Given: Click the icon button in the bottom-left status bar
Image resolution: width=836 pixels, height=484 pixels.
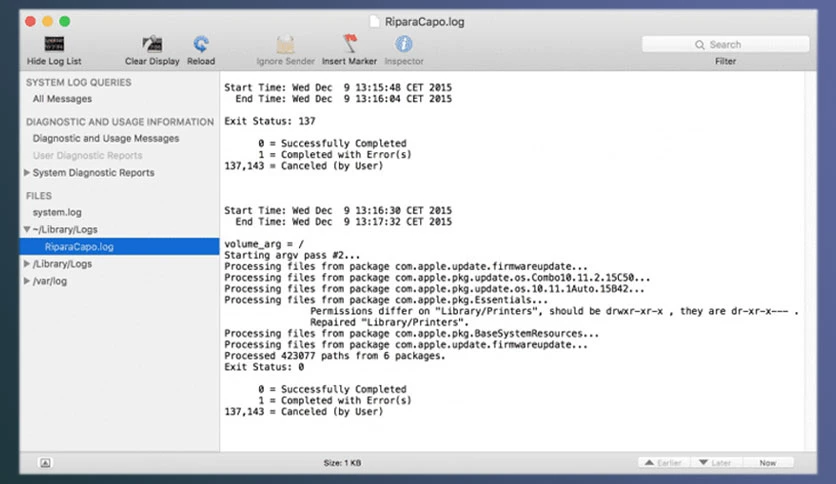Looking at the screenshot, I should click(x=45, y=463).
